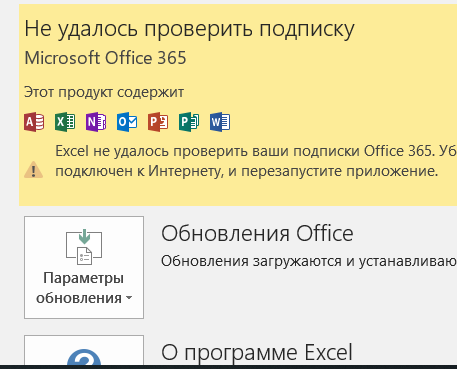Click the OneNote application icon

point(96,122)
